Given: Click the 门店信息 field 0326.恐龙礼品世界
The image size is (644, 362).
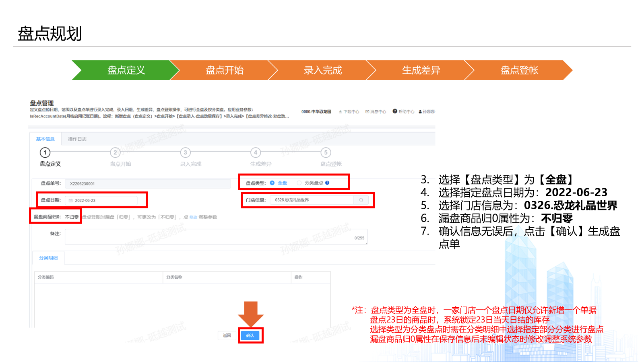Looking at the screenshot, I should pyautogui.click(x=312, y=200).
